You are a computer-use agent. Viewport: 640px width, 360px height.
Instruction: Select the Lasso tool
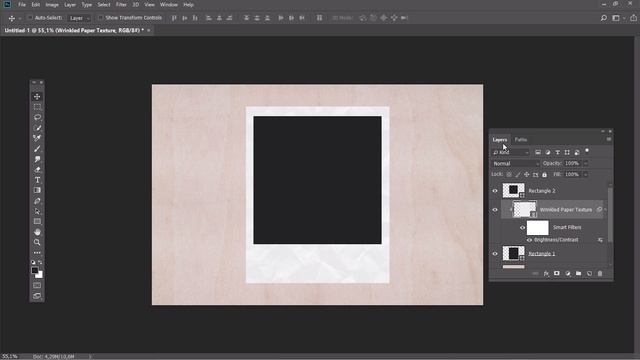37,118
